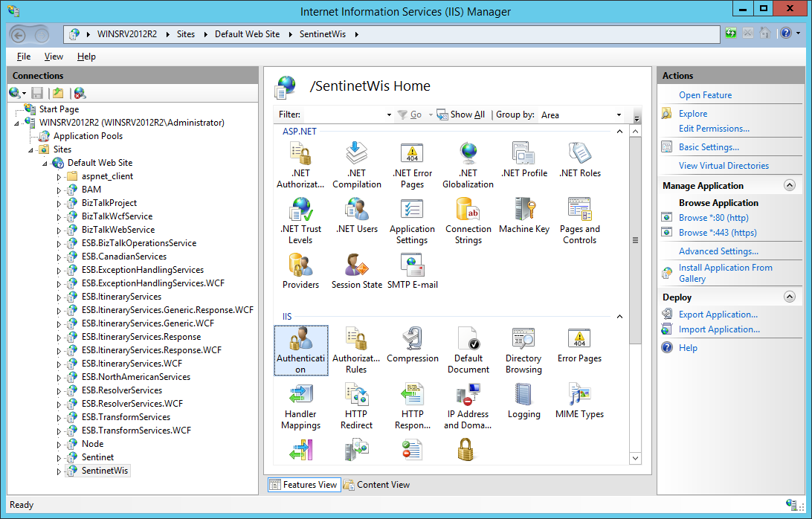Click Edit Permissions link
This screenshot has width=812, height=519.
[x=714, y=129]
